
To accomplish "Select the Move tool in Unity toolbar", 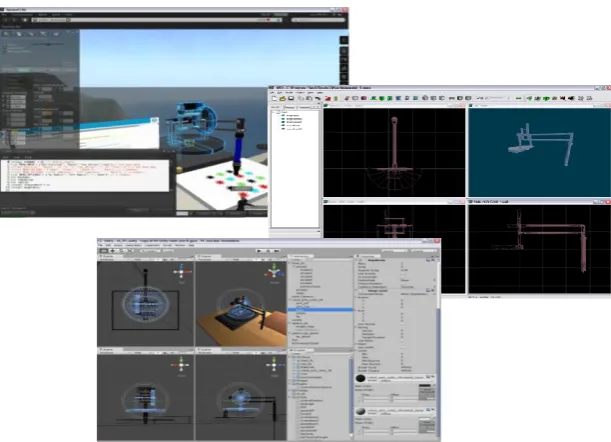I will point(113,251).
